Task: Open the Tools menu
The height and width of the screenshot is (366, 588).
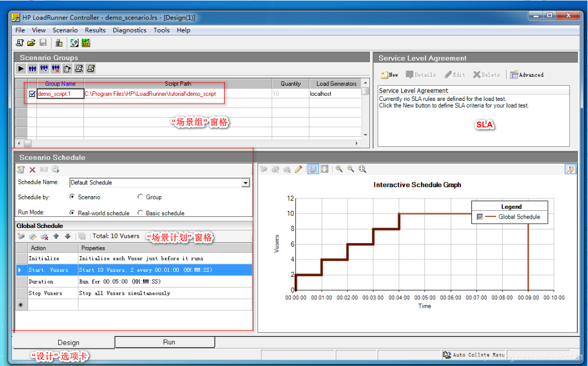Action: click(161, 30)
